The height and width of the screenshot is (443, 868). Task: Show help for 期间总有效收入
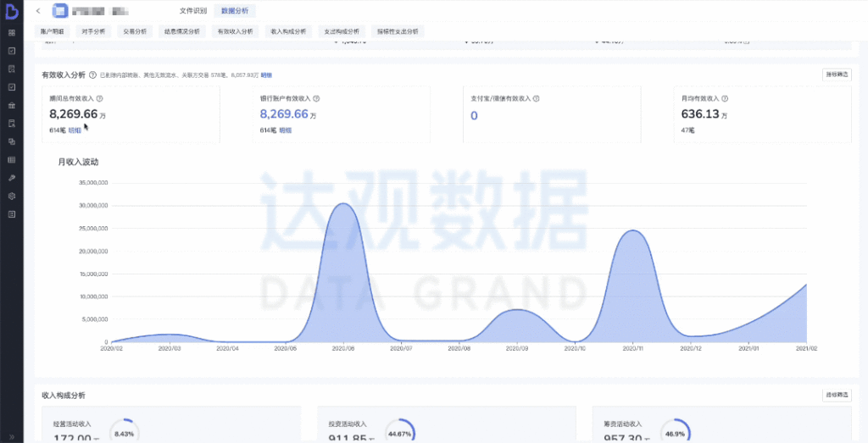[100, 98]
